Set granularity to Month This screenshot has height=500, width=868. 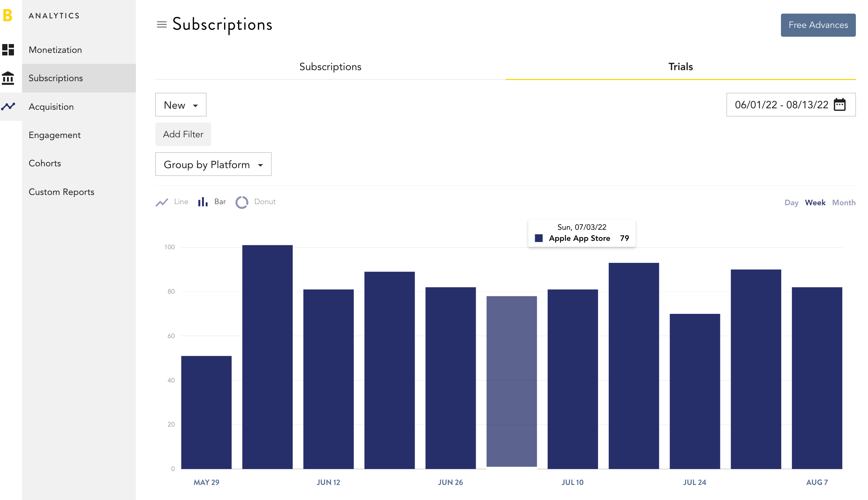click(844, 203)
